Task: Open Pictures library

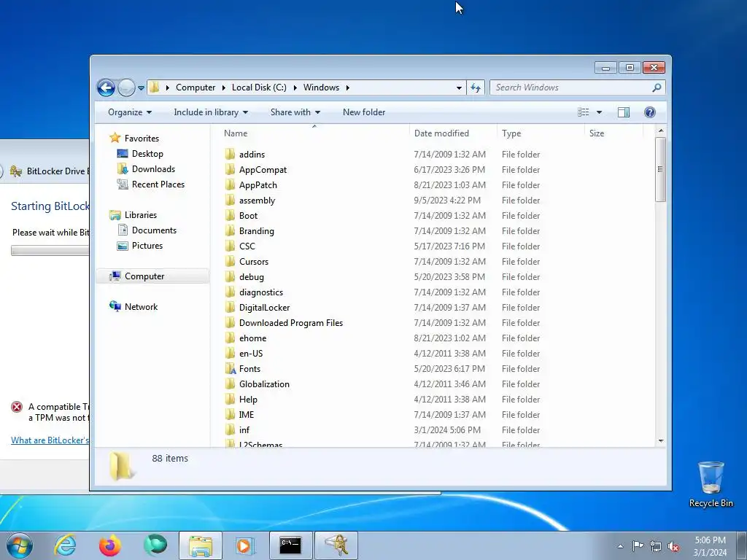Action: (x=147, y=246)
